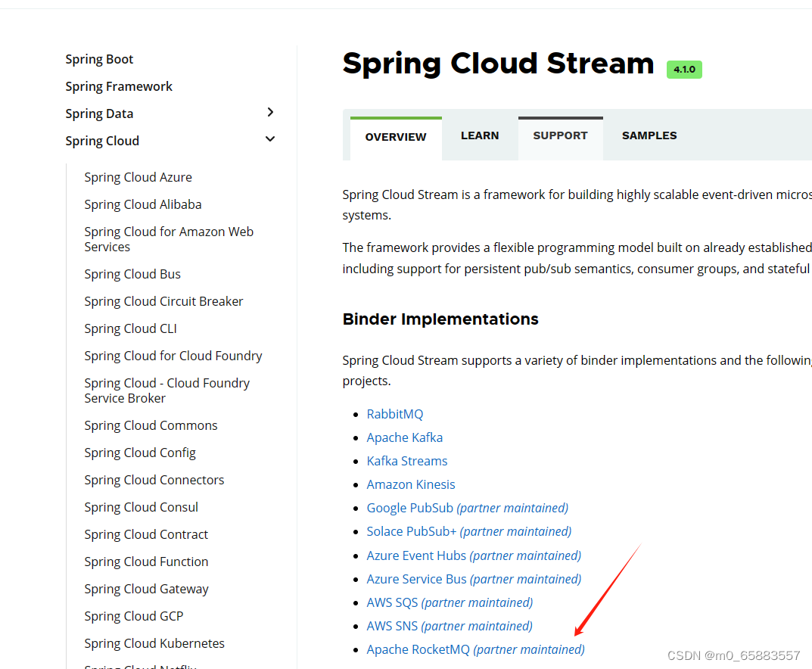
Task: Follow the Google PubSub binder link
Action: (468, 508)
